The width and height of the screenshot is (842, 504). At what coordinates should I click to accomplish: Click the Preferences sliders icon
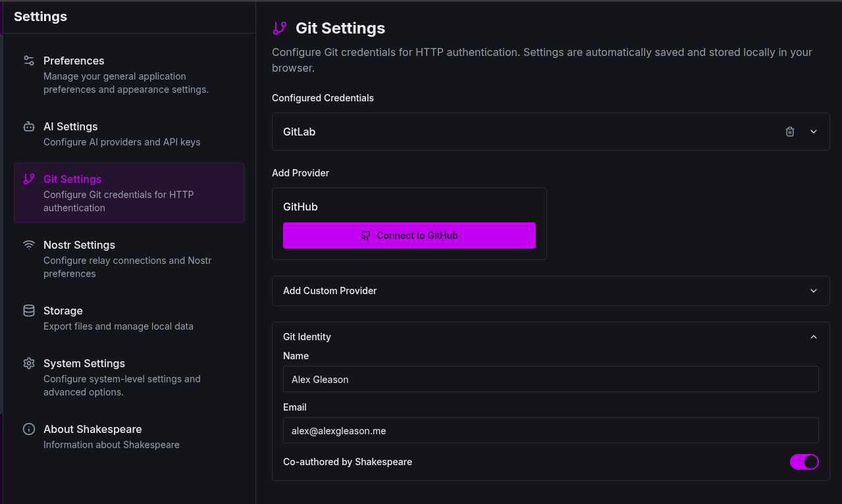click(29, 61)
